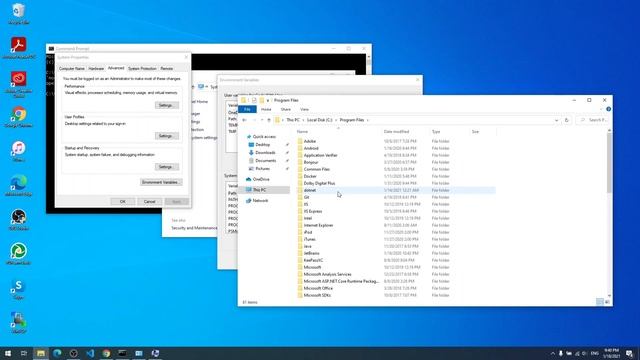The image size is (640, 360).
Task: Go back in File Explorer
Action: coord(244,120)
